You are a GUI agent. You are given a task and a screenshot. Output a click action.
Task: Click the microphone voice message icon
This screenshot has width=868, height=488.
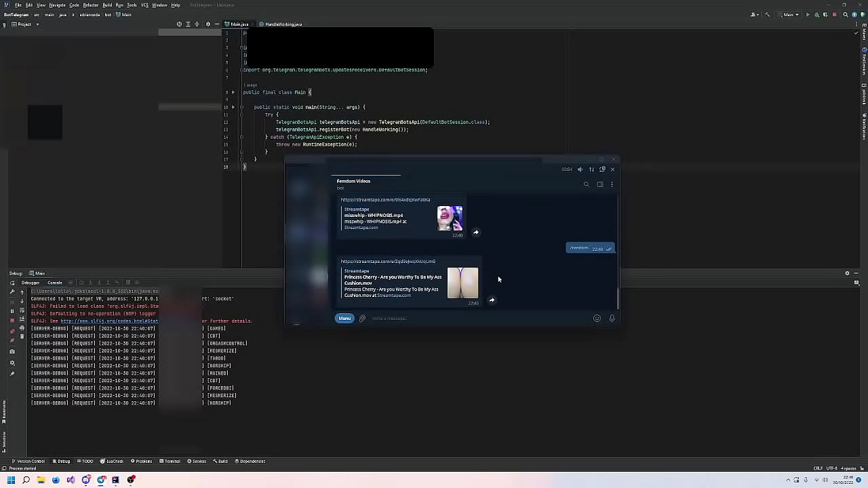click(612, 319)
